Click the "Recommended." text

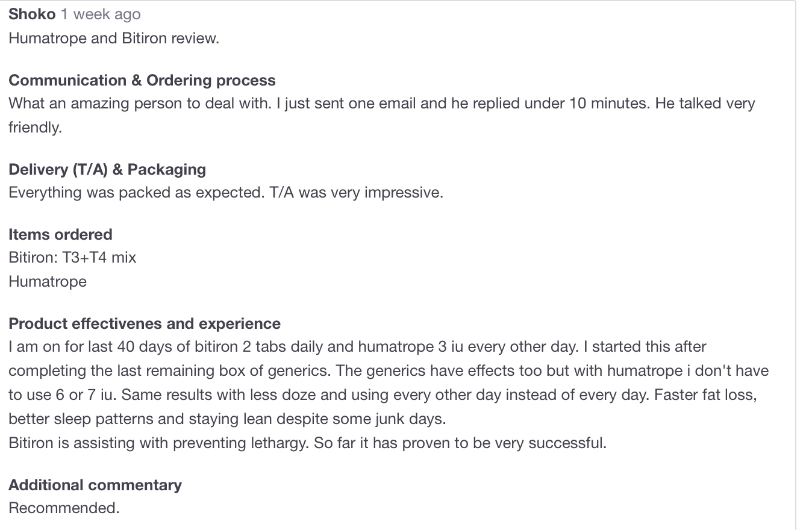tap(64, 508)
